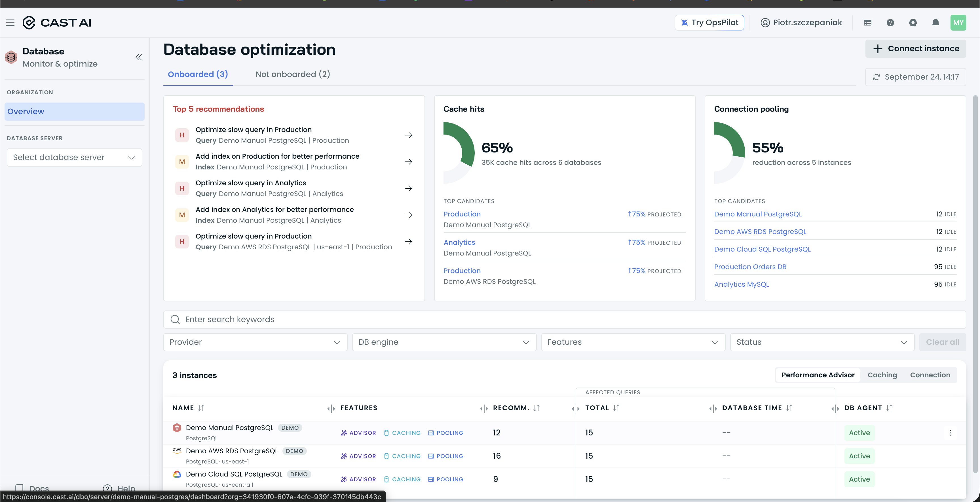Open the help question mark icon
The width and height of the screenshot is (980, 502).
click(890, 23)
